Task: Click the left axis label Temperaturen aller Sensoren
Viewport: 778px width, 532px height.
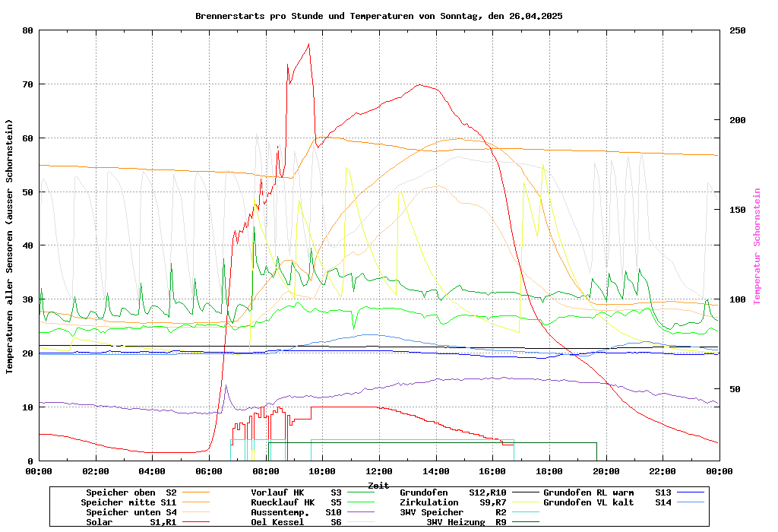Action: (x=10, y=245)
